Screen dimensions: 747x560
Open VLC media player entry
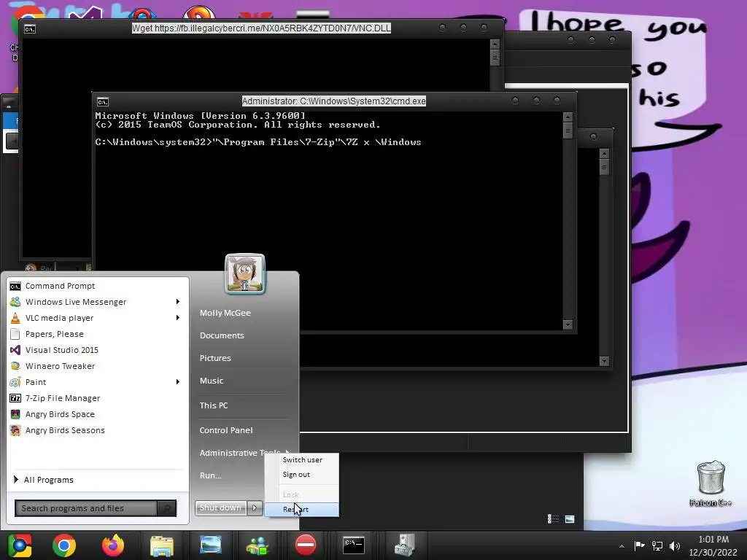click(59, 318)
